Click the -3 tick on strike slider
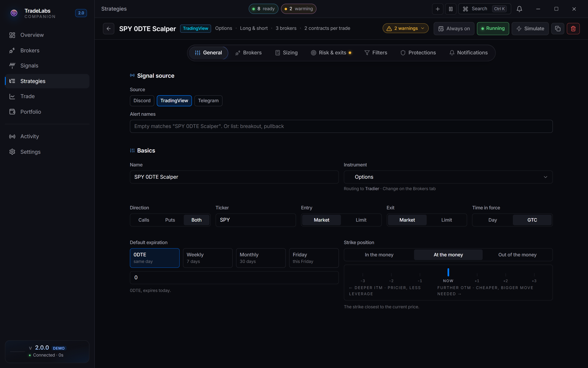588x368 pixels. pyautogui.click(x=363, y=278)
